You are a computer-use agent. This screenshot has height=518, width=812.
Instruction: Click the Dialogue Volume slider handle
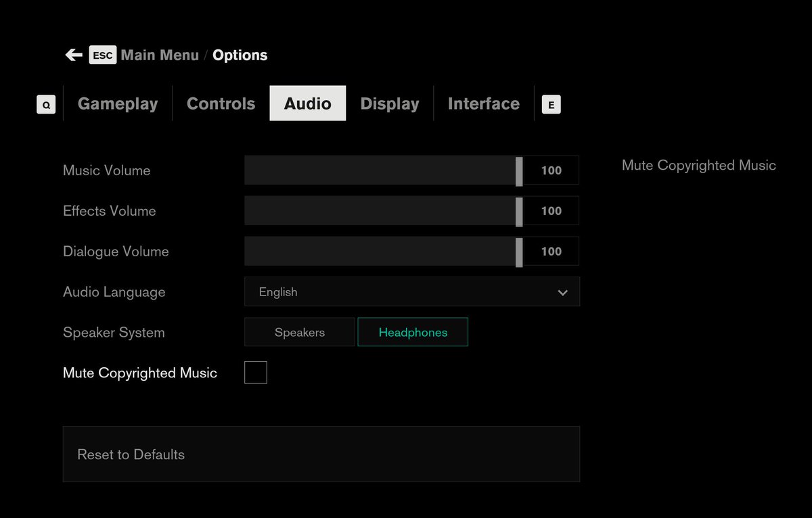(519, 252)
